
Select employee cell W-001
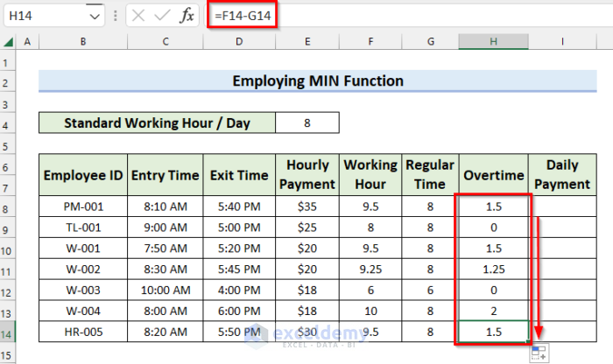click(x=83, y=248)
